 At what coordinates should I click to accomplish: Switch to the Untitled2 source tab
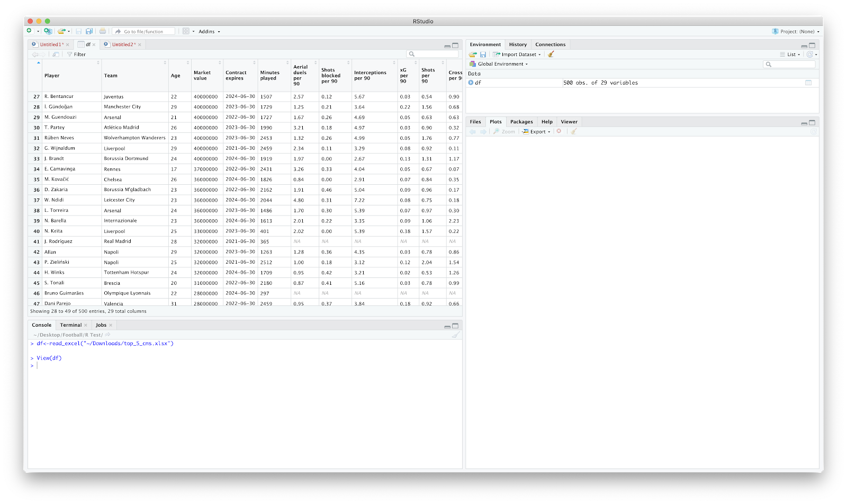pyautogui.click(x=123, y=44)
